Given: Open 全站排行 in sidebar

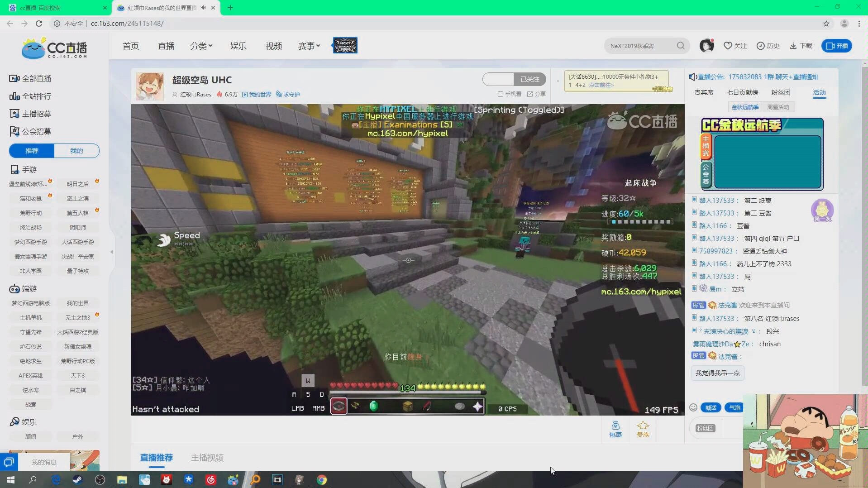Looking at the screenshot, I should pyautogui.click(x=30, y=96).
